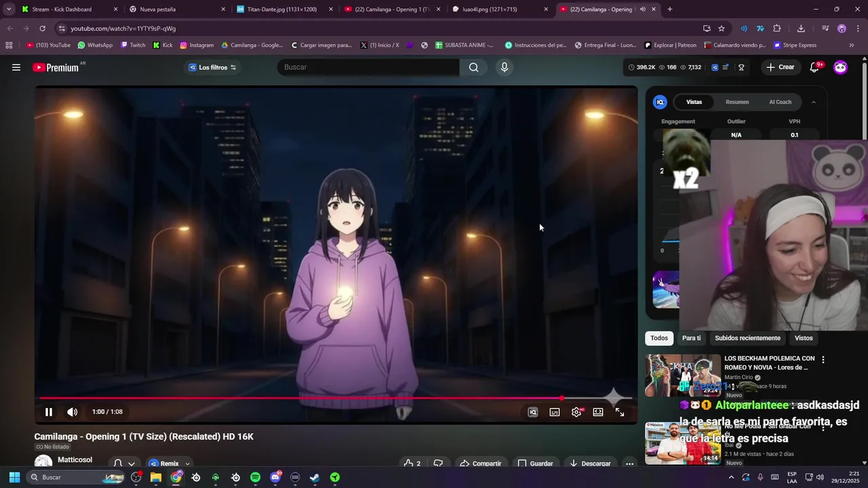Open the Chrome extensions puzzle icon
This screenshot has width=868, height=488.
777,28
